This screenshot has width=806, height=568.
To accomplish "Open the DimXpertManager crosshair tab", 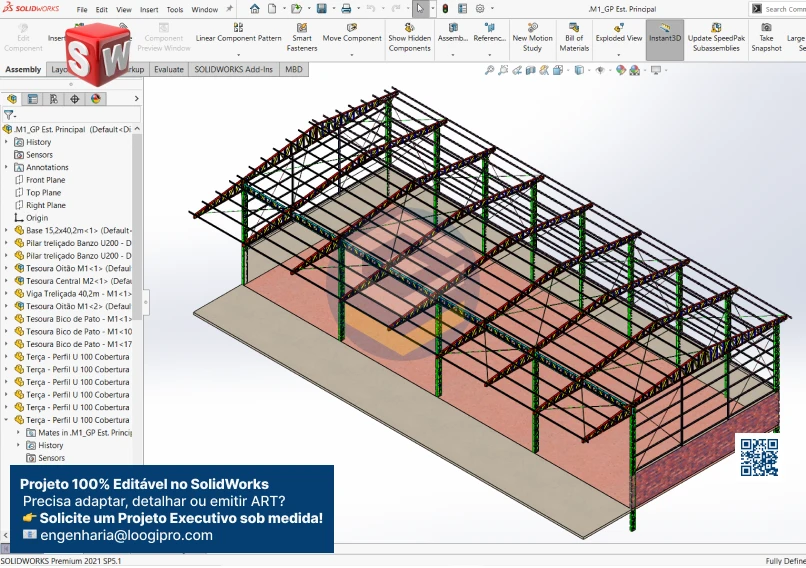I will tap(75, 99).
